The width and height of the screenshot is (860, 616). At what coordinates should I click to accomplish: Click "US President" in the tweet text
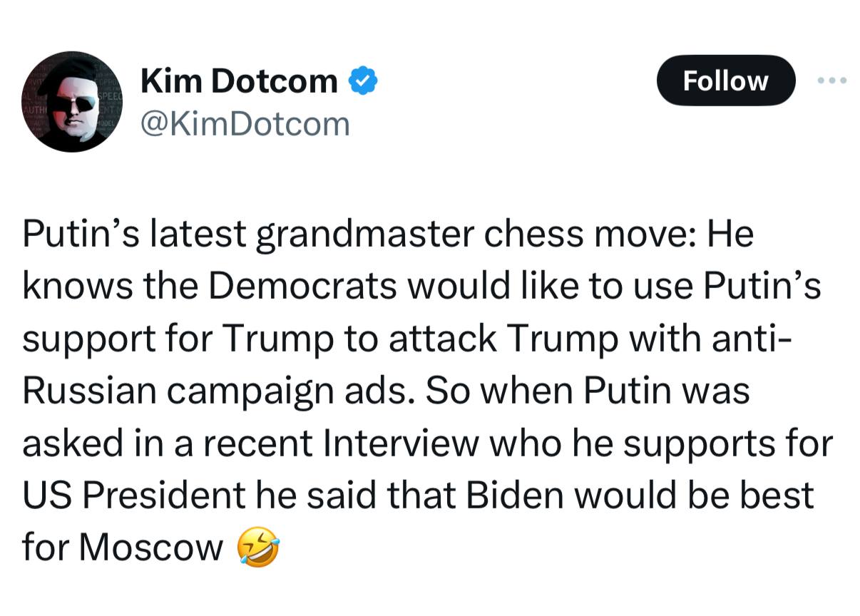click(x=134, y=496)
